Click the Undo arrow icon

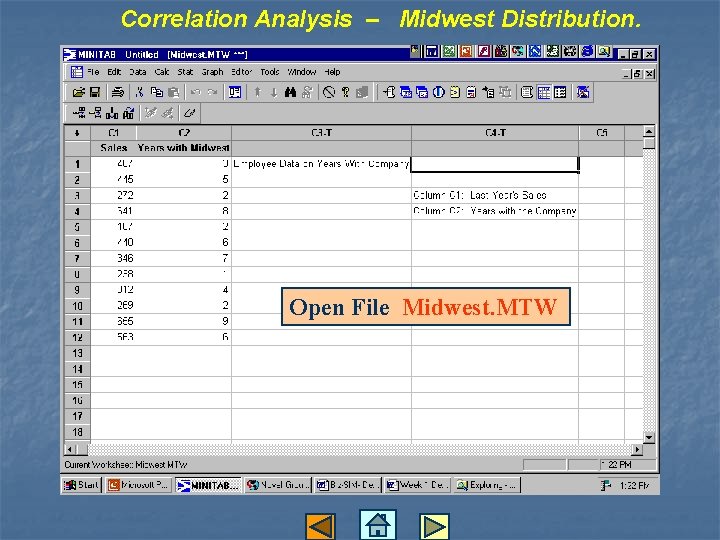196,92
